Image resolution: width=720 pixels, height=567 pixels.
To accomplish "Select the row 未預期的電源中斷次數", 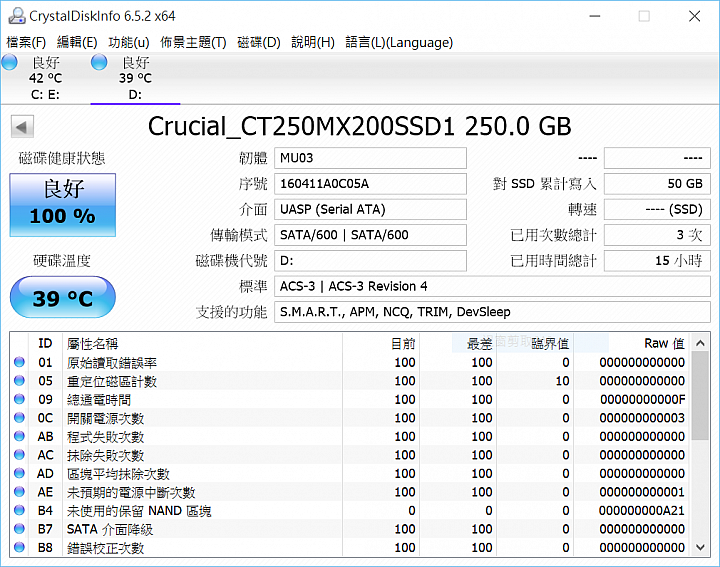I will tap(350, 492).
